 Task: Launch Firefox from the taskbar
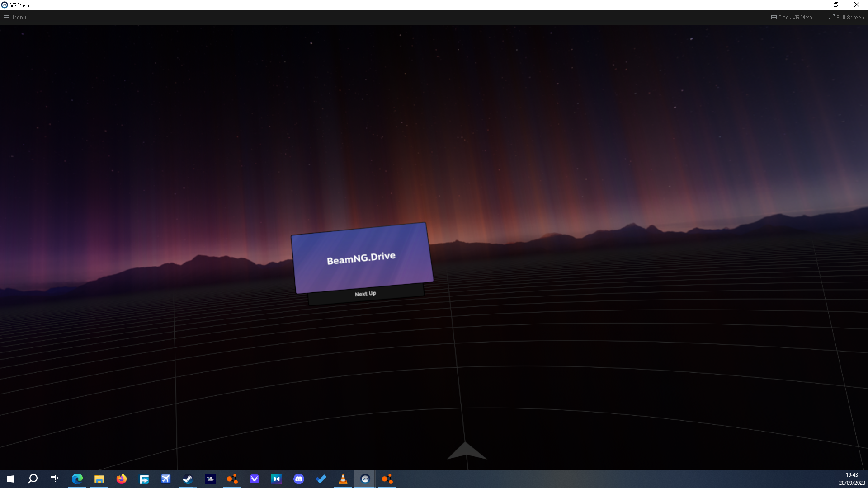click(122, 479)
